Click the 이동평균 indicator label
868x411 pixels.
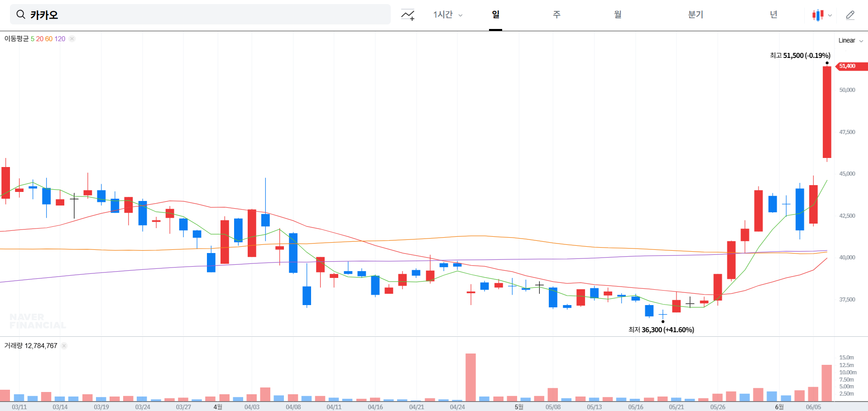coord(16,39)
